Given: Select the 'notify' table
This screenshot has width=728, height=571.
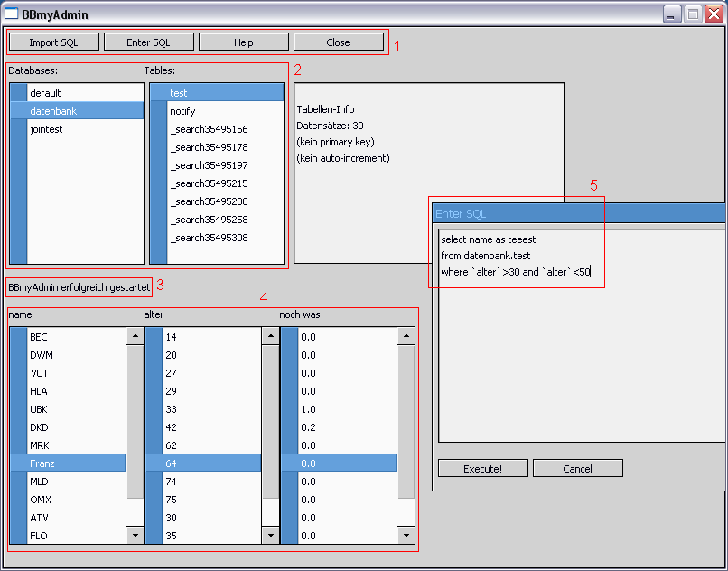Looking at the screenshot, I should 182,111.
